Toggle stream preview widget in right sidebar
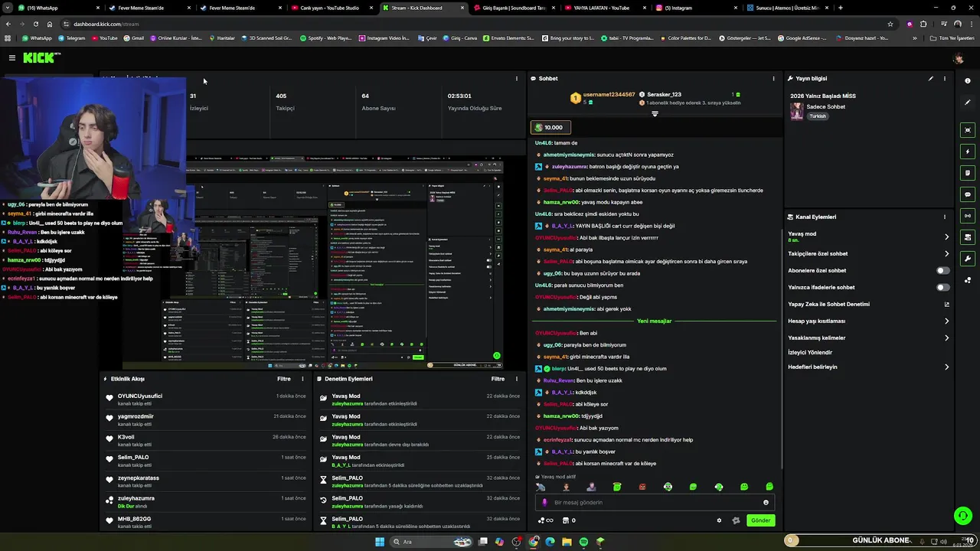The width and height of the screenshot is (980, 551). [x=968, y=130]
